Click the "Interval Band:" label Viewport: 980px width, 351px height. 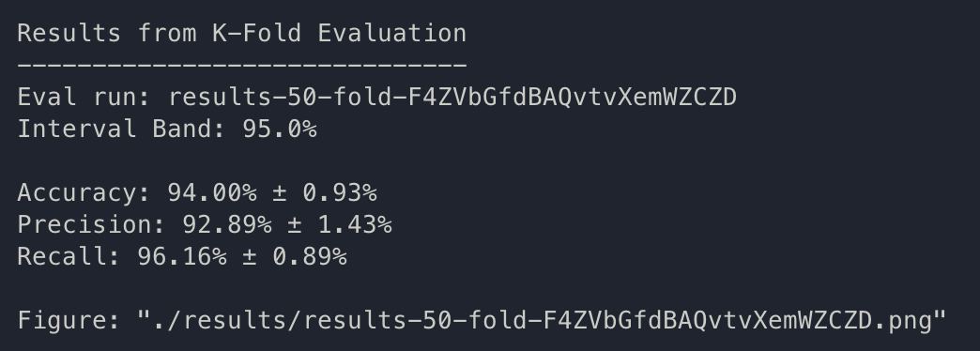tap(122, 129)
